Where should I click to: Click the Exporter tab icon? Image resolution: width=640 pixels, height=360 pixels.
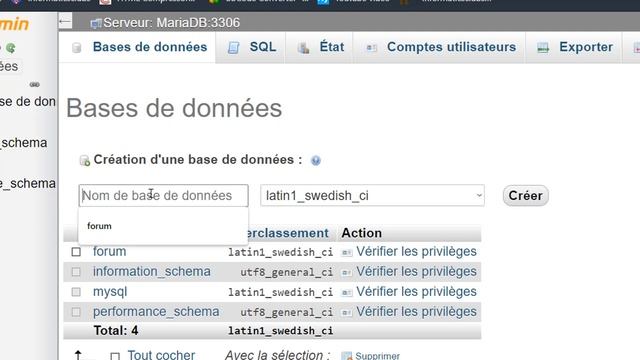[x=543, y=48]
